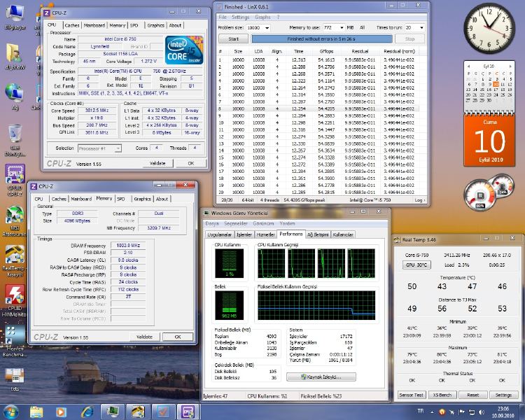
Task: Launch MSI Afterburner desktop shortcut
Action: click(14, 220)
